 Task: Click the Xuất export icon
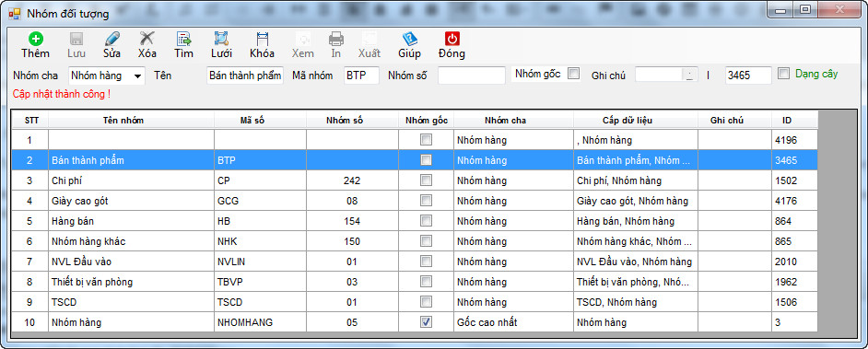coord(369,39)
